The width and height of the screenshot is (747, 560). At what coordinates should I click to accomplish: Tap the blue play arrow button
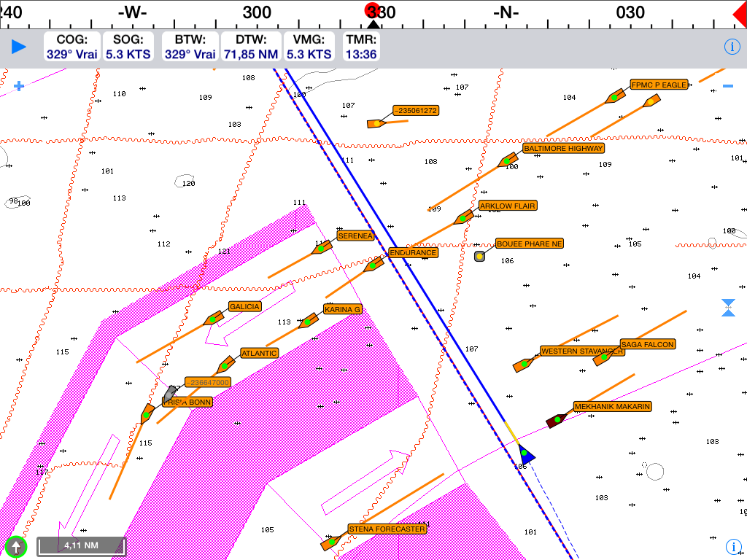tap(18, 47)
